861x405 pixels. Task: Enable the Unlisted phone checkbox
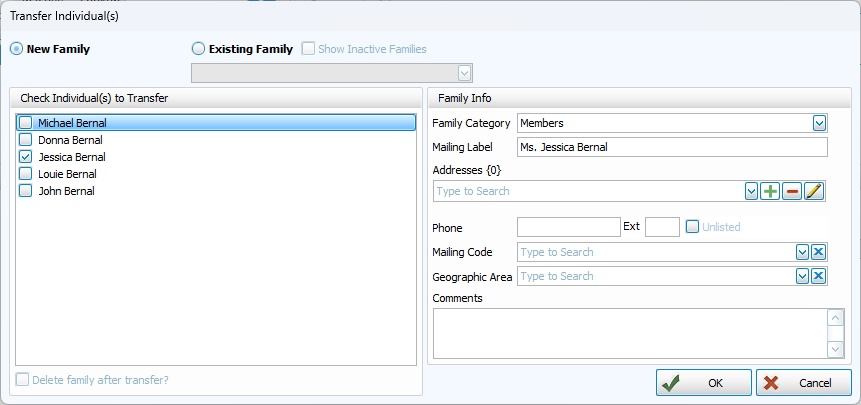click(693, 227)
